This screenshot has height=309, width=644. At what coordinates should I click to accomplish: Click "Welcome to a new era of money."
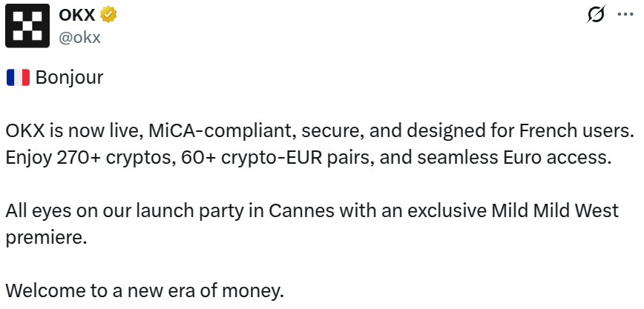pyautogui.click(x=145, y=291)
